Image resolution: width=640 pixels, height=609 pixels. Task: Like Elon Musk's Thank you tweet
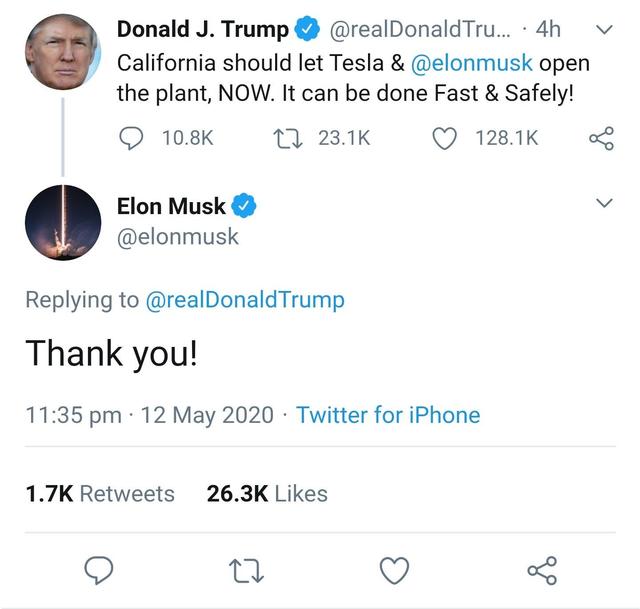click(394, 569)
